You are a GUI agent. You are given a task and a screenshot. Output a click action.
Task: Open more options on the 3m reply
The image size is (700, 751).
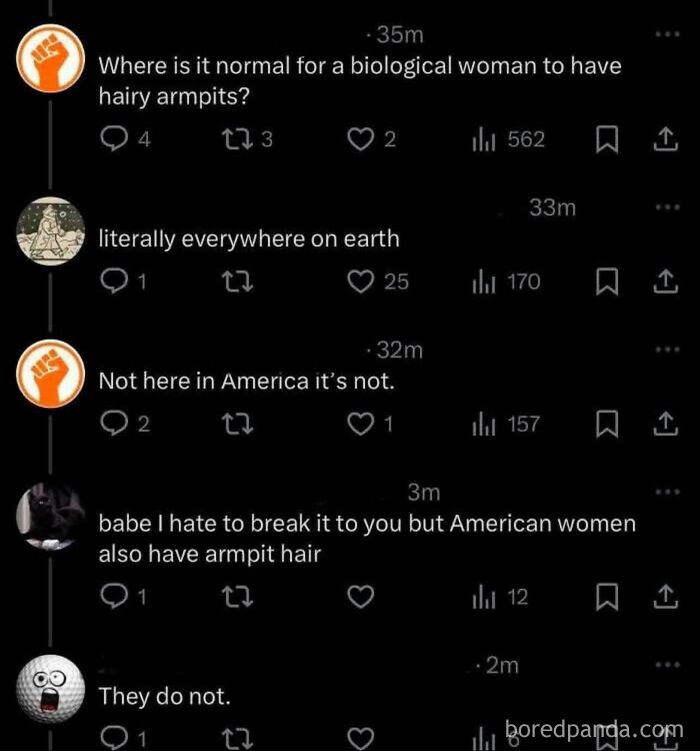pyautogui.click(x=667, y=492)
